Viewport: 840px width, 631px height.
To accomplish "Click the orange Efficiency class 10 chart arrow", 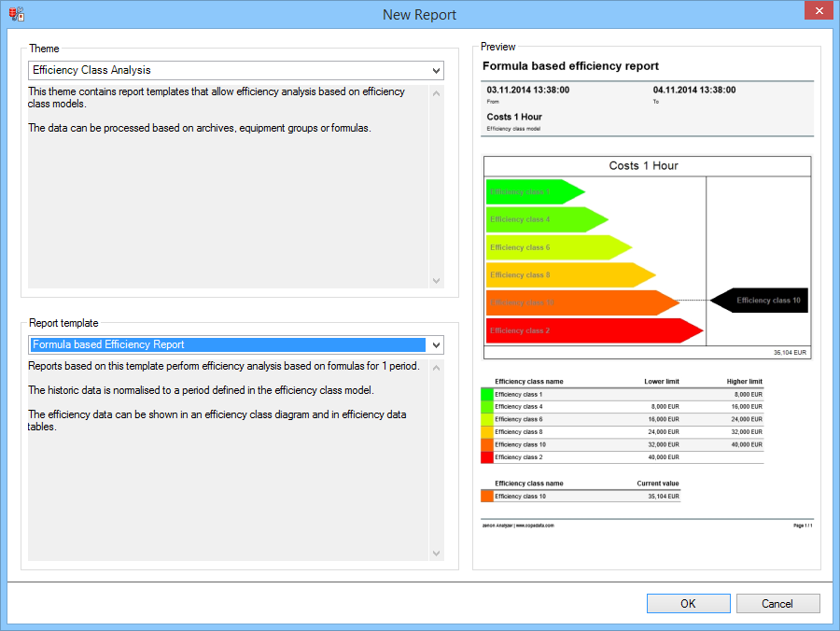I will point(582,302).
